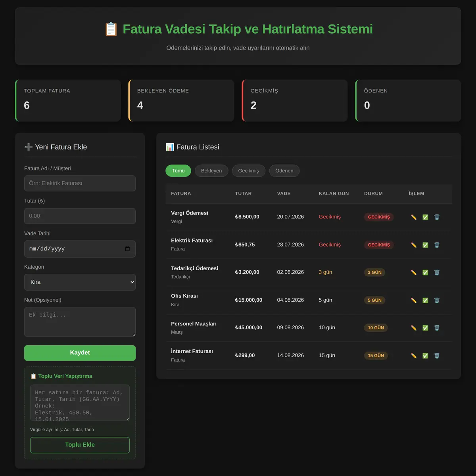Click the TOPLAM FATURA stat card
Image resolution: width=476 pixels, height=476 pixels.
pyautogui.click(x=68, y=101)
